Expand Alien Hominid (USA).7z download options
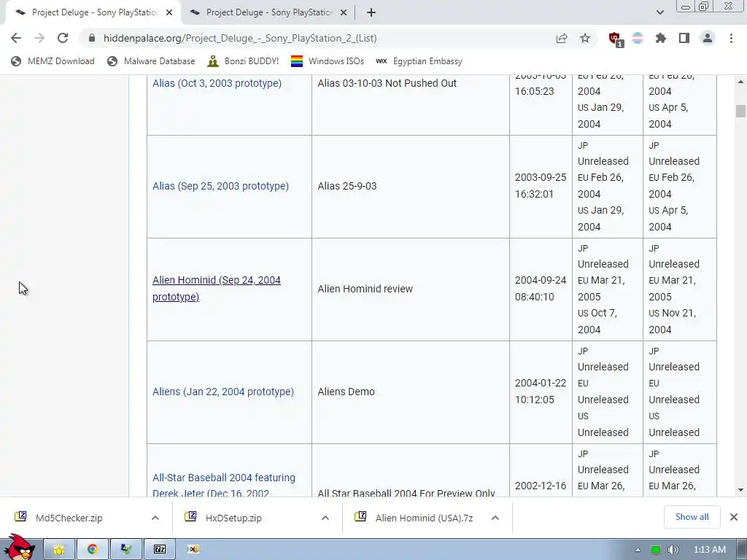Viewport: 747px width, 560px height. (x=495, y=518)
